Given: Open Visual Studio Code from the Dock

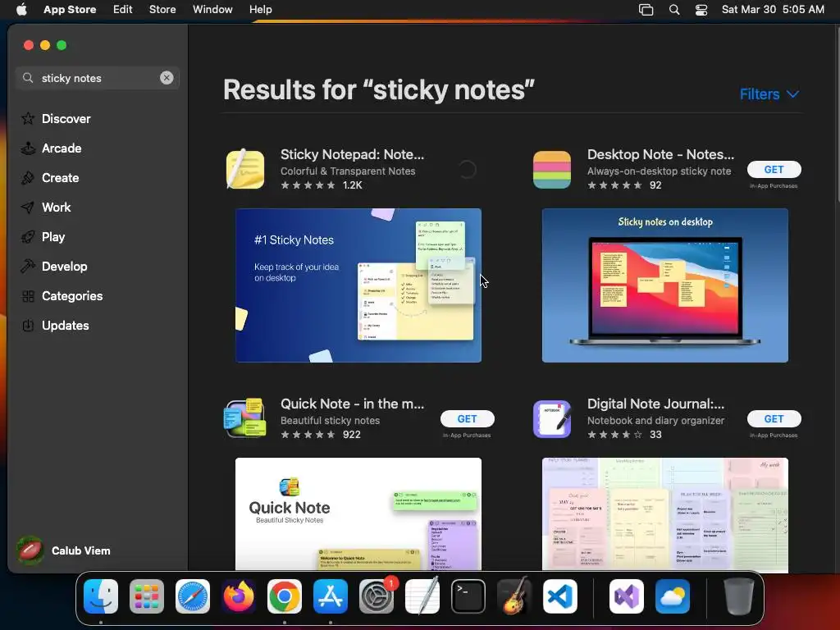Looking at the screenshot, I should pos(560,596).
